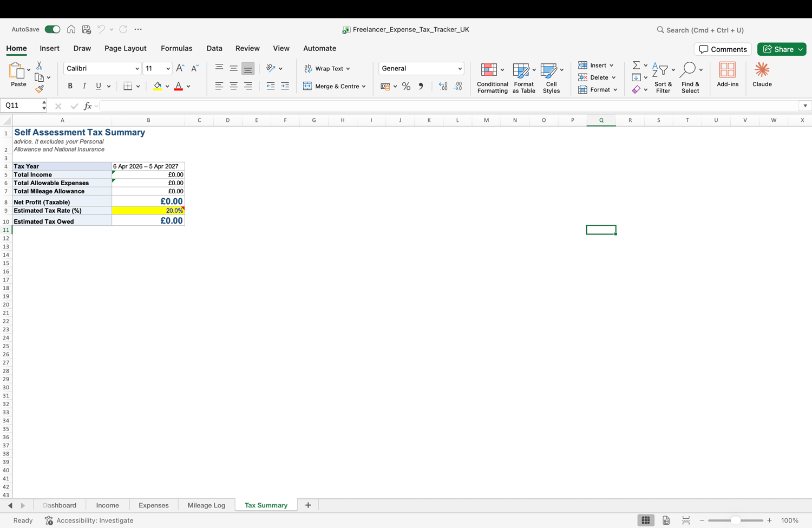Expand the formula bar
Screen dimensions: 812x528
(x=806, y=106)
